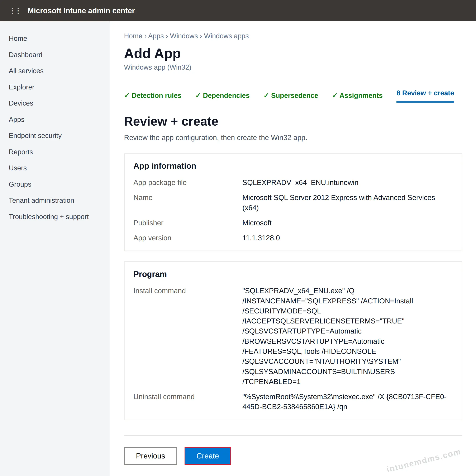Click the Windows apps breadcrumb link
476x476 pixels.
227,36
